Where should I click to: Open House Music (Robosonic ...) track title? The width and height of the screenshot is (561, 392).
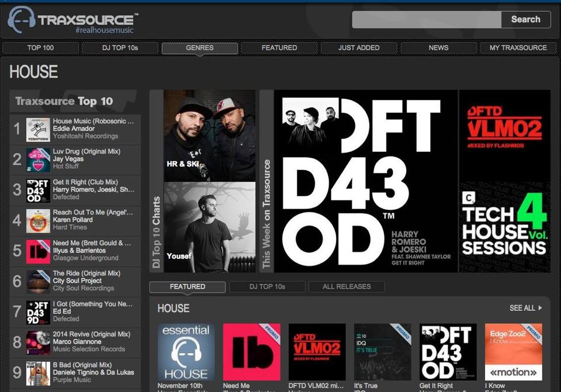pos(93,122)
